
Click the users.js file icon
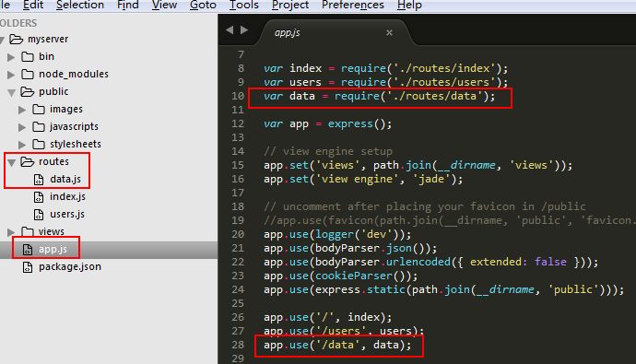[39, 215]
